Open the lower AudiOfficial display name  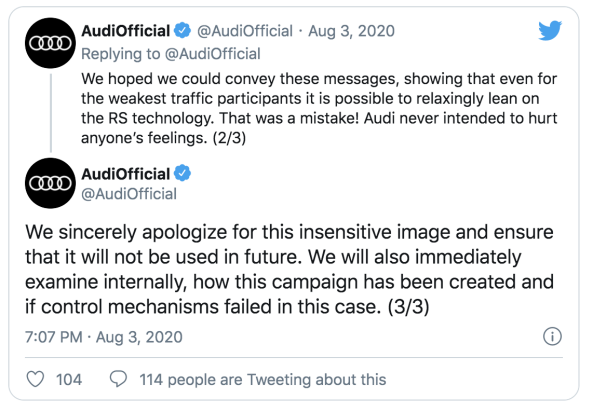point(126,174)
